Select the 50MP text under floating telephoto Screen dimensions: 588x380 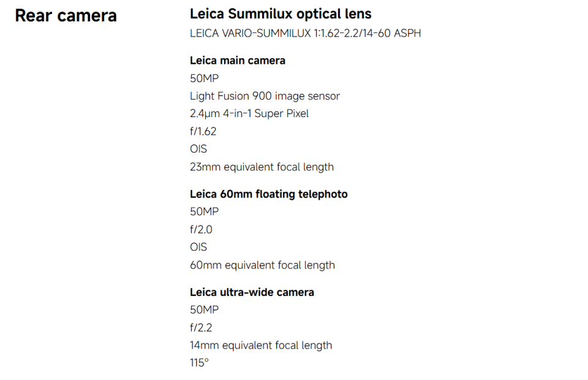[204, 211]
